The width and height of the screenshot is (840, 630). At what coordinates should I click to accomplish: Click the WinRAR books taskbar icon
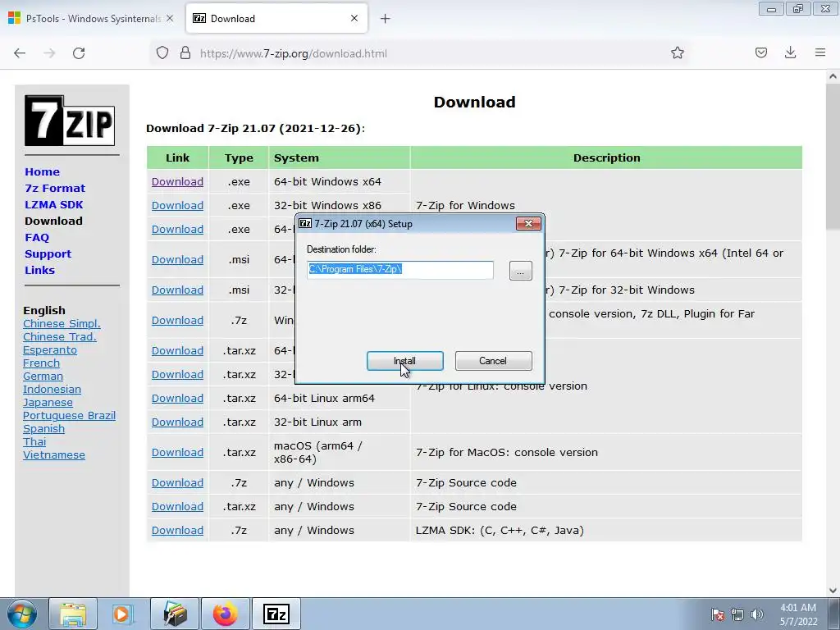175,614
